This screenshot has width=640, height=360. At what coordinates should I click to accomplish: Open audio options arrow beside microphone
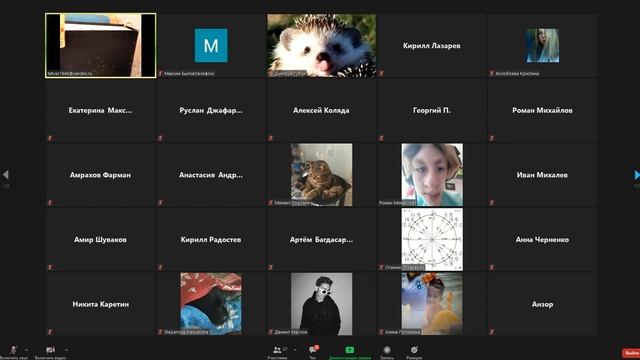[27, 350]
